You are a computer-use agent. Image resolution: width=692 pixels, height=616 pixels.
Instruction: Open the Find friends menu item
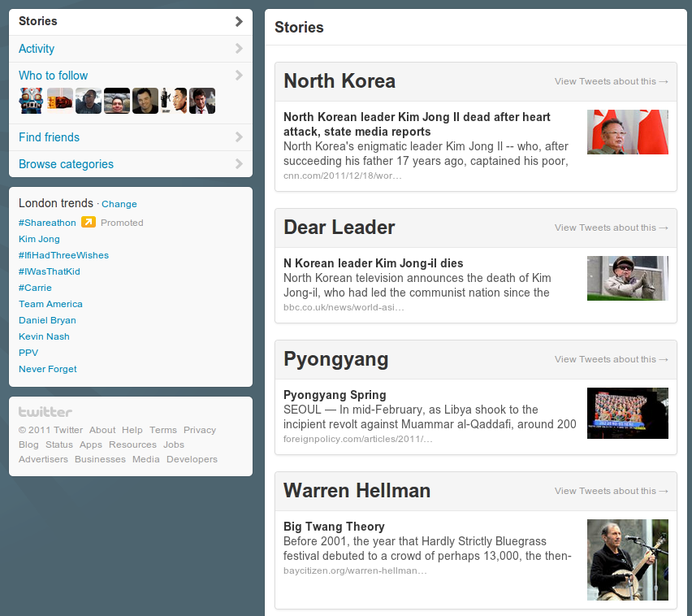coord(50,137)
